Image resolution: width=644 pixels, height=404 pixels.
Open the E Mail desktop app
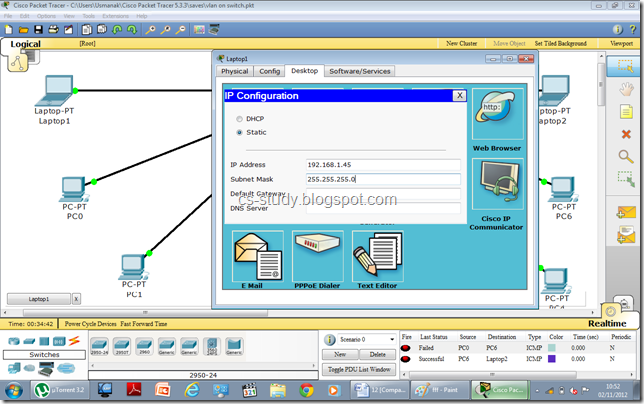click(x=258, y=256)
